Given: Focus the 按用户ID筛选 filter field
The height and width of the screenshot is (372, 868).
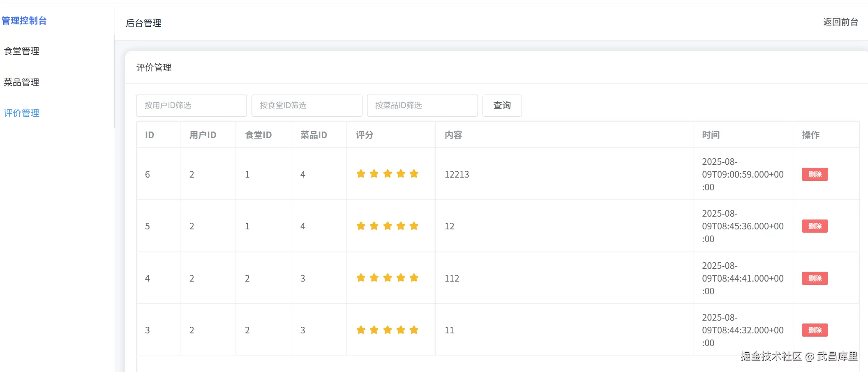Looking at the screenshot, I should (x=191, y=106).
